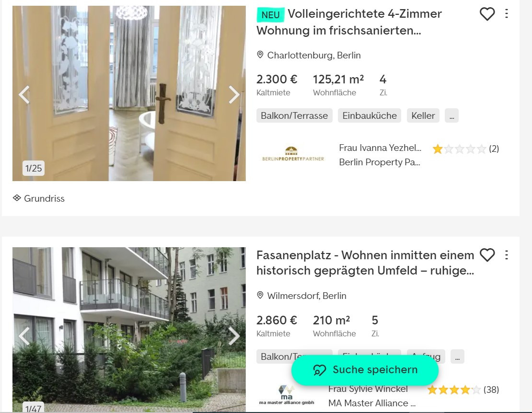The height and width of the screenshot is (413, 532).
Task: Click the Suche speichern button
Action: (365, 370)
